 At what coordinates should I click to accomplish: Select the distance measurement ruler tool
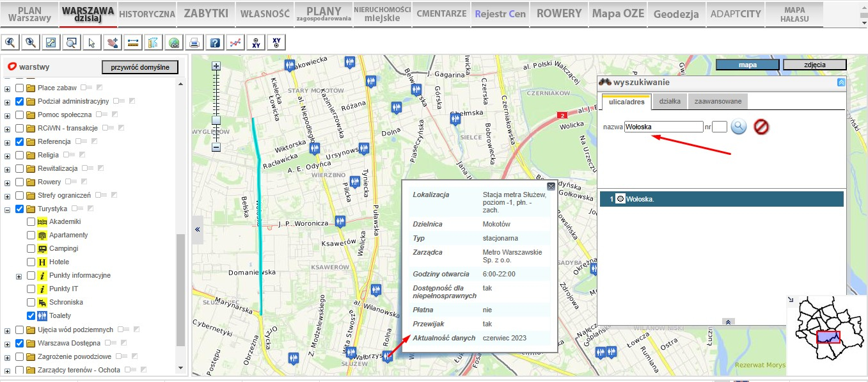(x=133, y=43)
